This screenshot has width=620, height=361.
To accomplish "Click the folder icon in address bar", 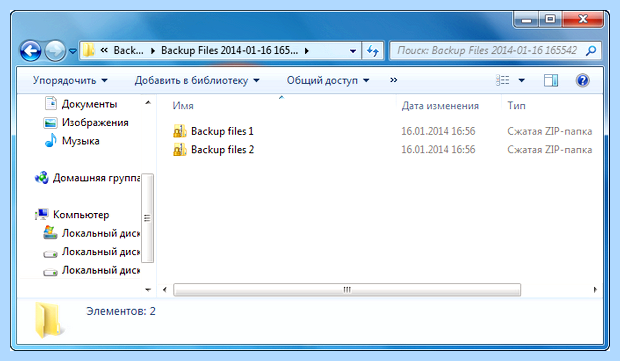I will (x=89, y=50).
